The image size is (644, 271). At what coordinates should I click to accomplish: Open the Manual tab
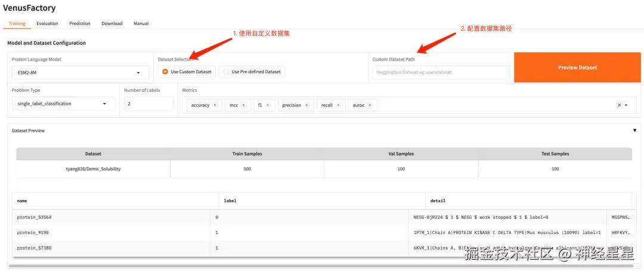[141, 23]
